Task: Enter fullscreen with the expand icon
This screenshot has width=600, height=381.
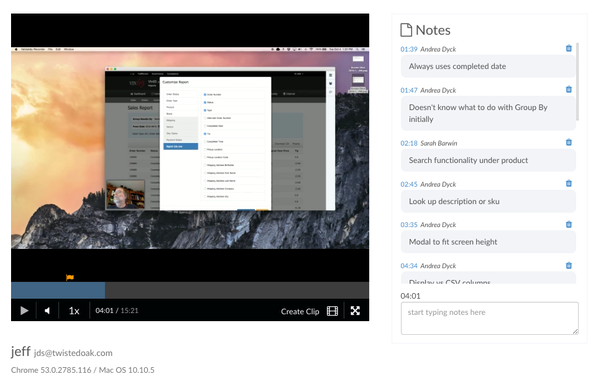Action: click(x=355, y=311)
